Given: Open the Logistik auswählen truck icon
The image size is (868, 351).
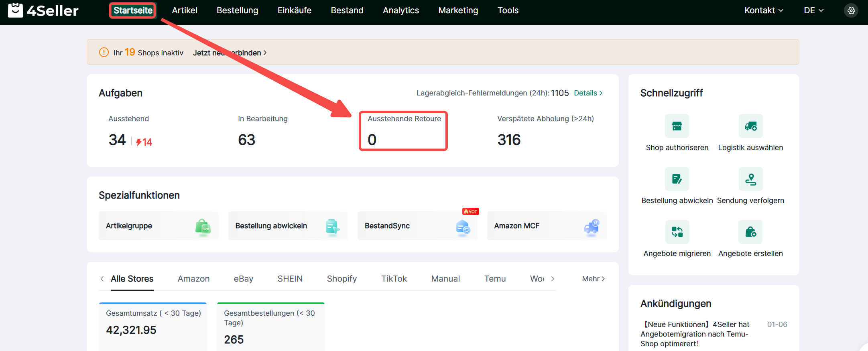Looking at the screenshot, I should point(750,126).
